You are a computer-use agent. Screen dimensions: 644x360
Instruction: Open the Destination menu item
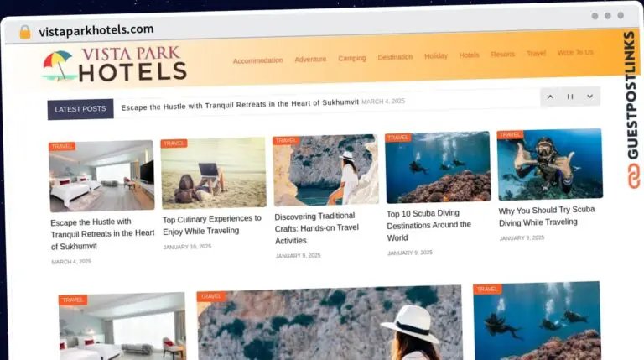(x=395, y=57)
